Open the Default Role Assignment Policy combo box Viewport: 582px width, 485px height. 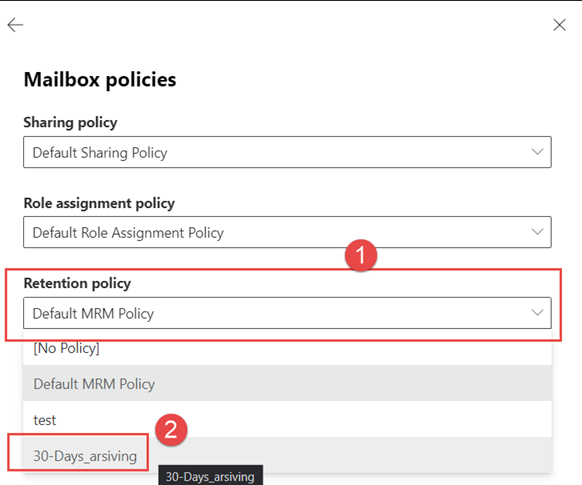point(287,232)
